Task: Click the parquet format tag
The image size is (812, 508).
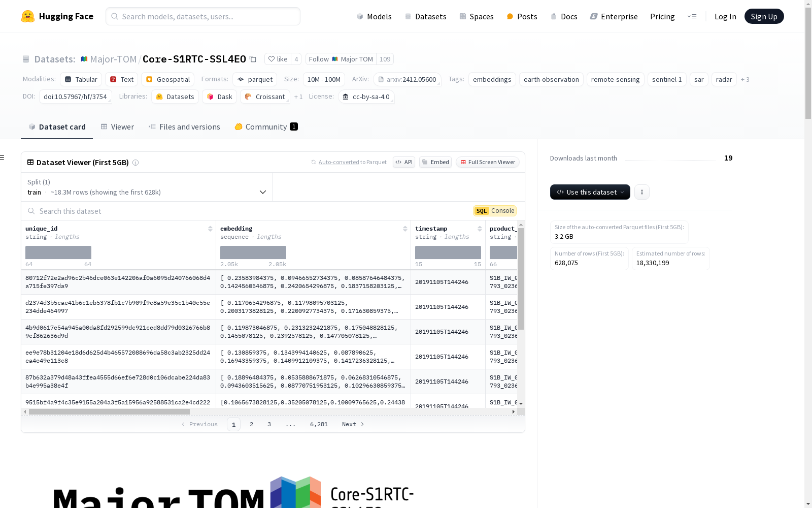Action: pos(255,79)
